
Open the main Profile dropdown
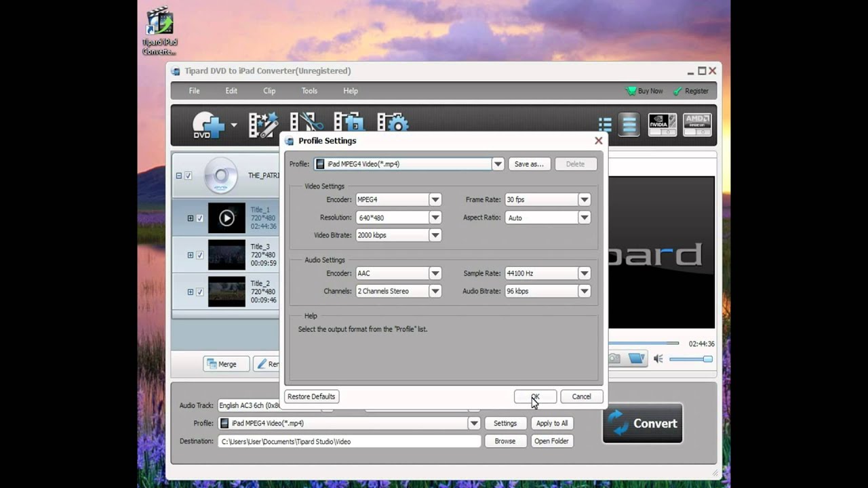coord(474,423)
